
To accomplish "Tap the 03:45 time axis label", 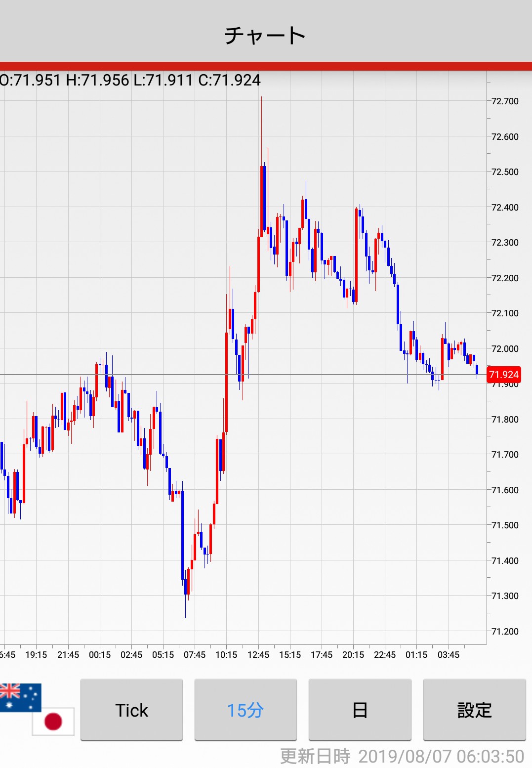I will pyautogui.click(x=448, y=655).
